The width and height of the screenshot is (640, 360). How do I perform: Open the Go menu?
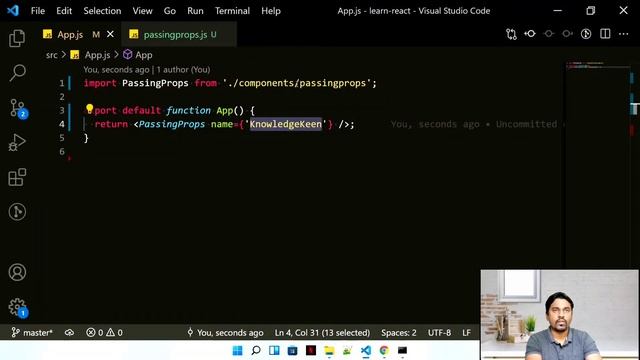(170, 11)
